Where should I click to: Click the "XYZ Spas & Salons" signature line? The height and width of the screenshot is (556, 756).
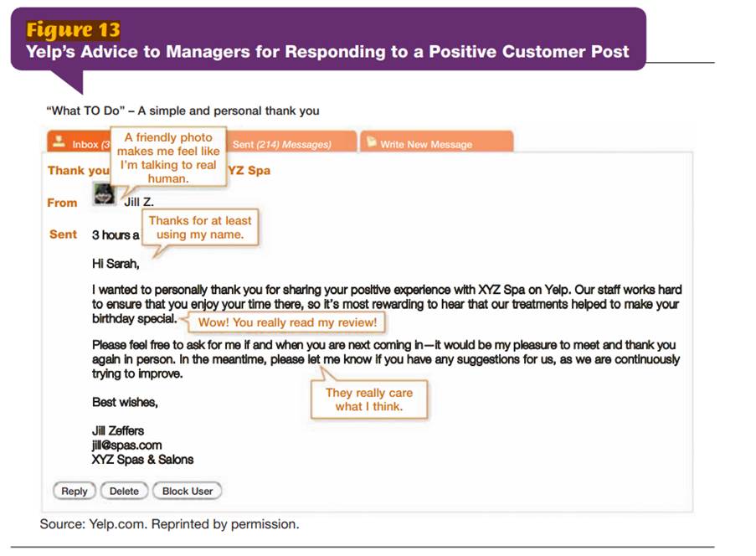[142, 460]
